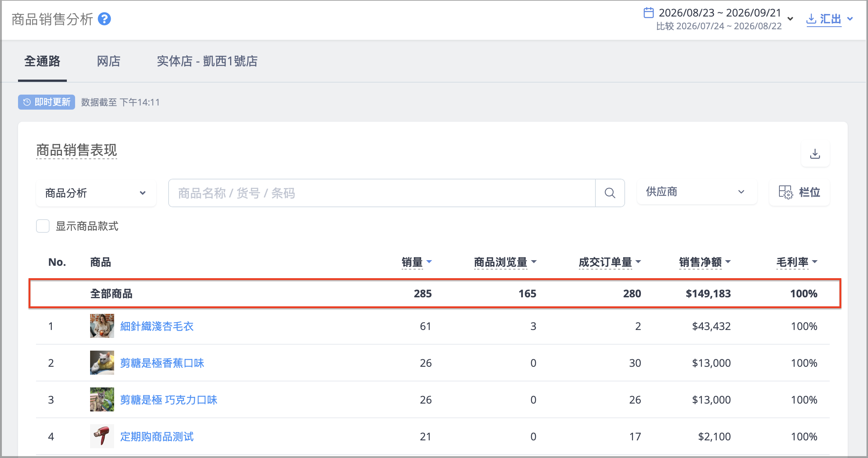Open the help question mark icon
The width and height of the screenshot is (868, 458).
coord(104,19)
